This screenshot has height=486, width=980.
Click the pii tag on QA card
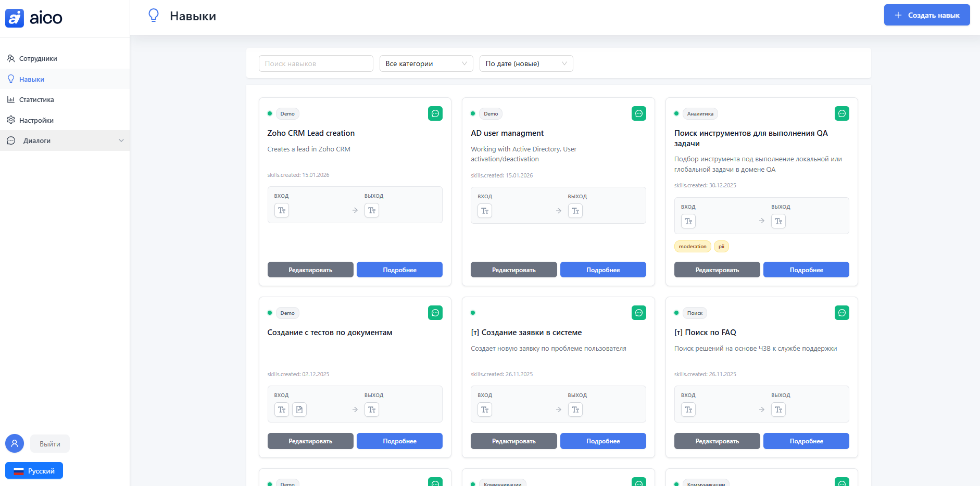(721, 247)
